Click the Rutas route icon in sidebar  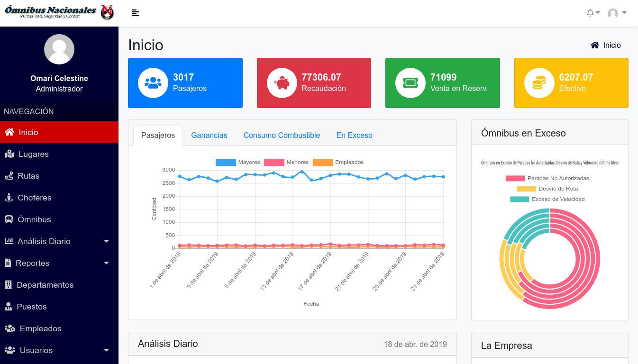click(9, 176)
